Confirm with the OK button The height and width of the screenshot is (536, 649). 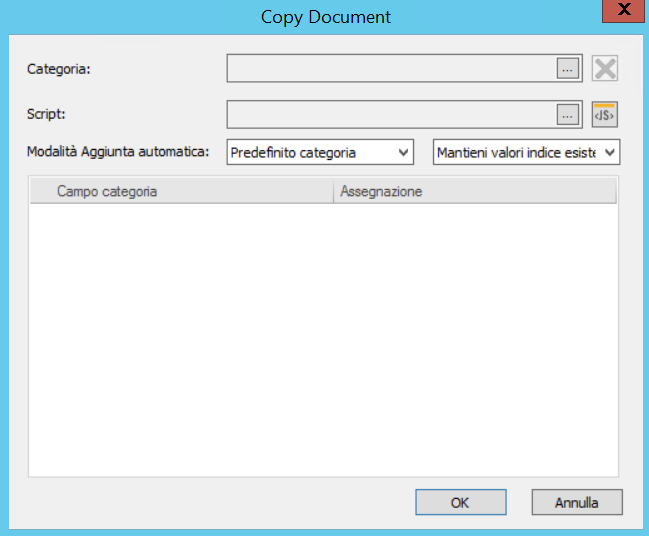pyautogui.click(x=459, y=502)
